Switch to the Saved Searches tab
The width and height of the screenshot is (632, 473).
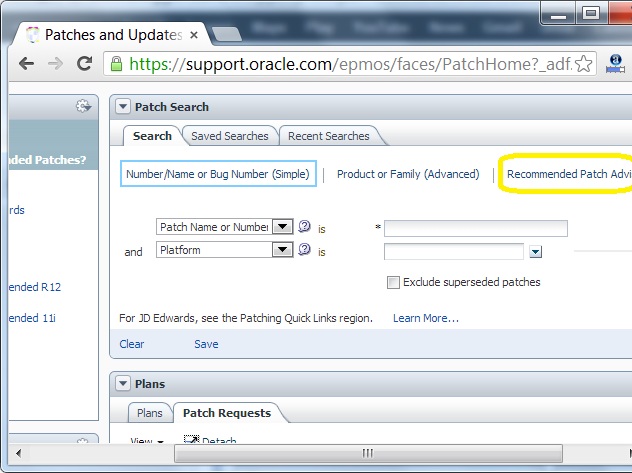[x=230, y=136]
